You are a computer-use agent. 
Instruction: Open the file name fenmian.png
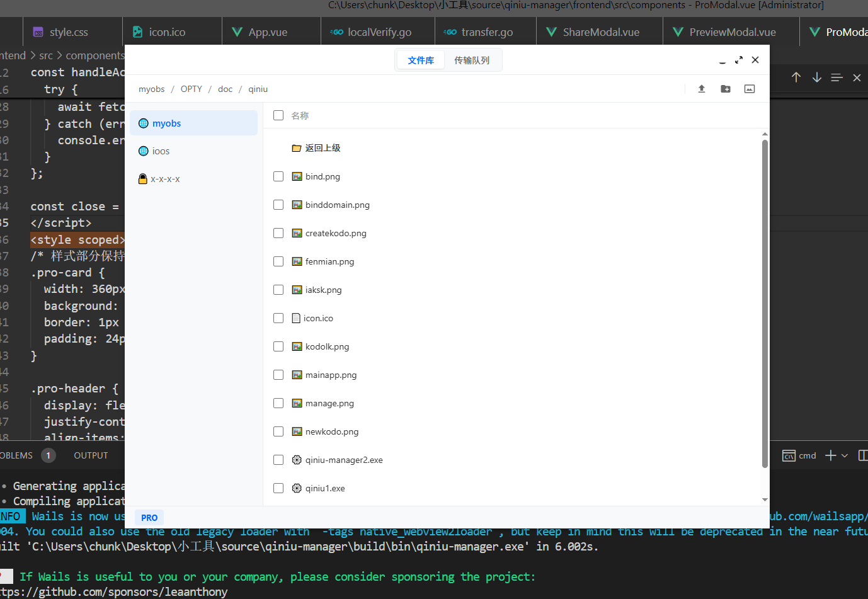329,261
